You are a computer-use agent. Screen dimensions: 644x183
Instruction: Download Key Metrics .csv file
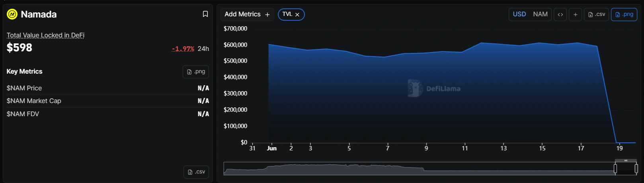tap(196, 172)
